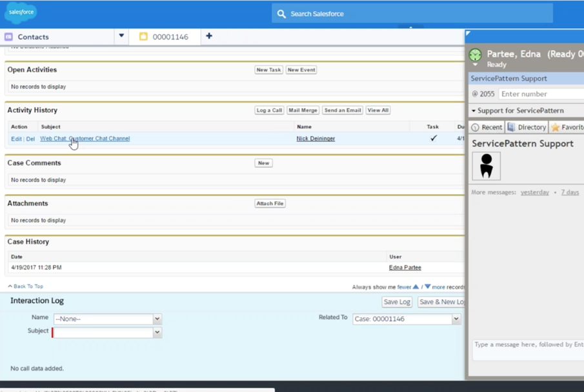Viewport: 584px width, 392px height.
Task: Open Edna Partee user link
Action: [405, 268]
